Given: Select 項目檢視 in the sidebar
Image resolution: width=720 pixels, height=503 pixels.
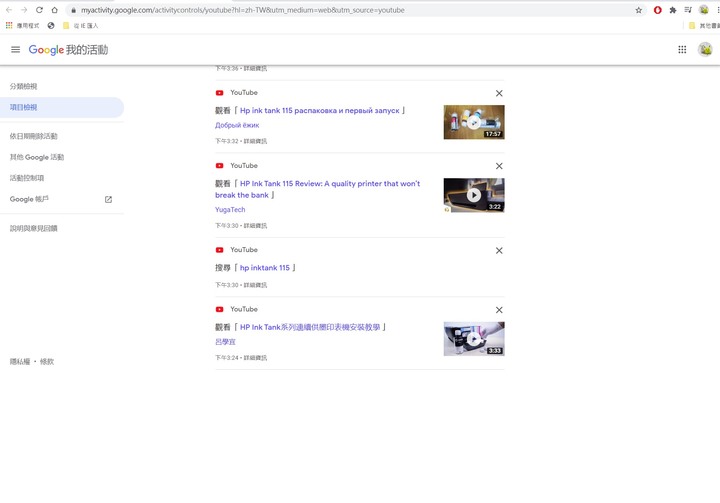Looking at the screenshot, I should pos(24,107).
